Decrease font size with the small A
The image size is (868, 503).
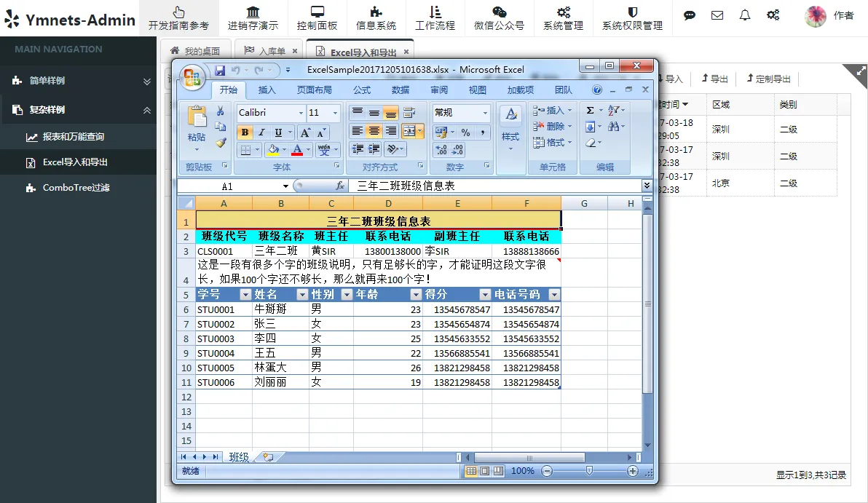[321, 132]
